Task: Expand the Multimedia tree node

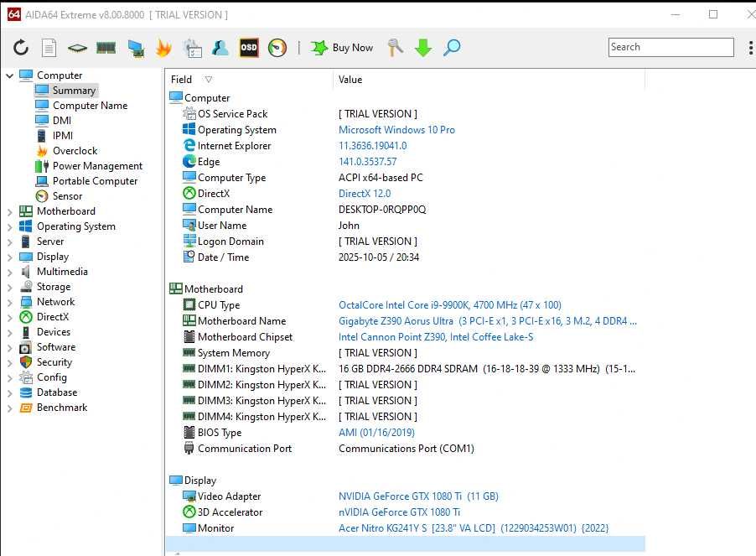Action: pyautogui.click(x=9, y=272)
